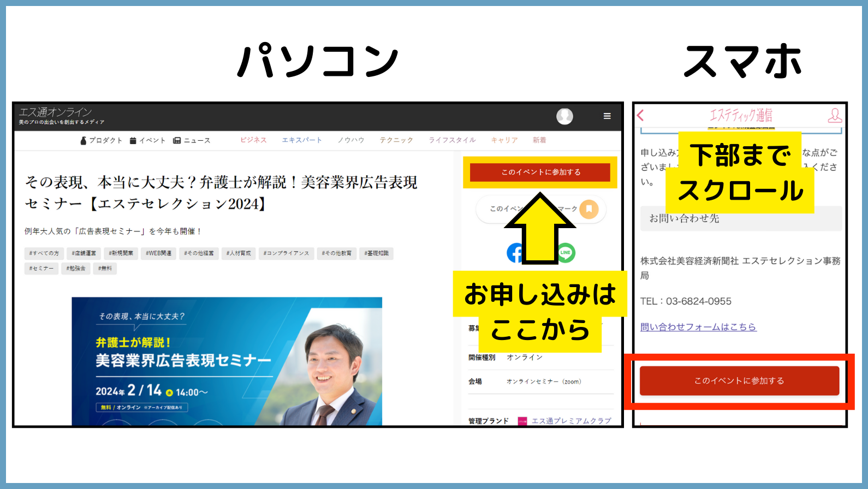Select the ノウハウ category tab
The width and height of the screenshot is (868, 489).
(x=351, y=140)
